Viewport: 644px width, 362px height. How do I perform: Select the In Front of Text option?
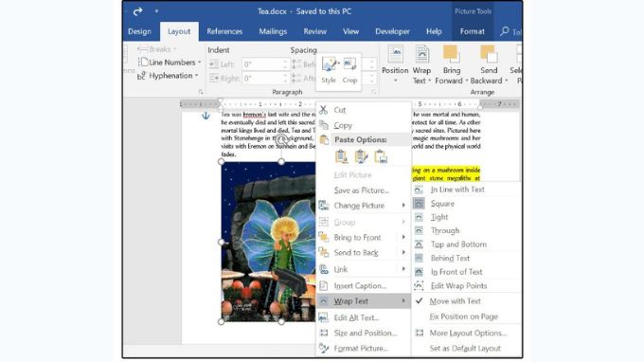[466, 272]
